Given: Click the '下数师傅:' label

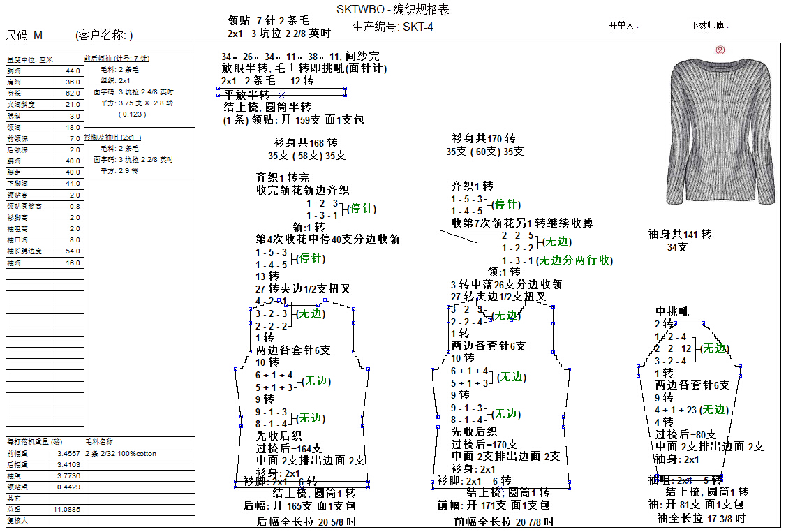Looking at the screenshot, I should pyautogui.click(x=710, y=25).
